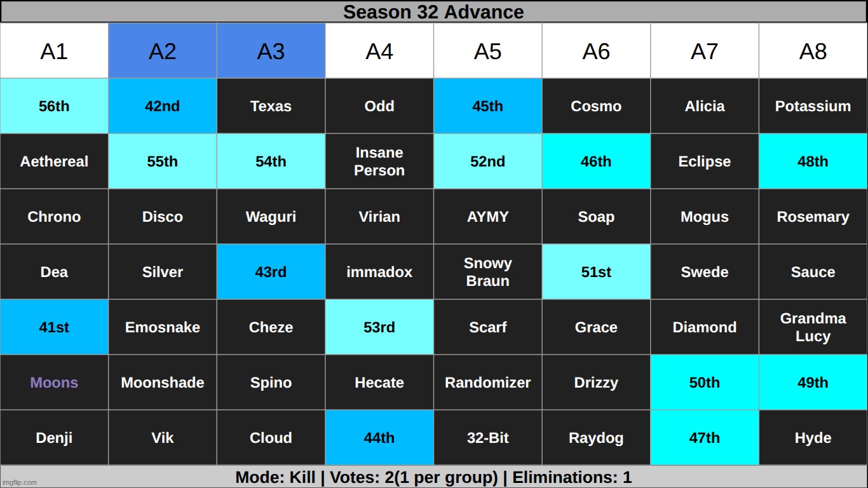The image size is (868, 488).
Task: Click the Mode Kill footer text
Action: tap(434, 477)
